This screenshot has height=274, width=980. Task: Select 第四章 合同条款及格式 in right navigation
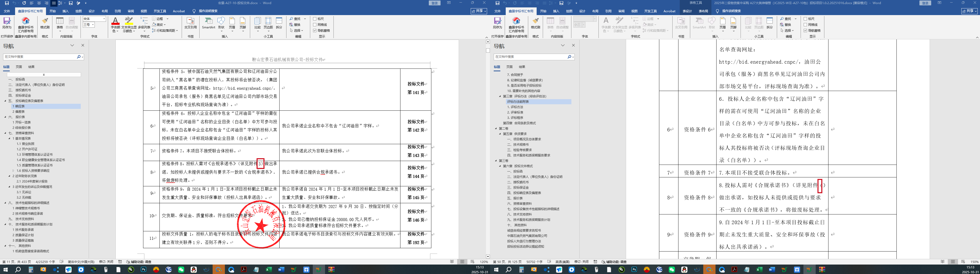(519, 123)
